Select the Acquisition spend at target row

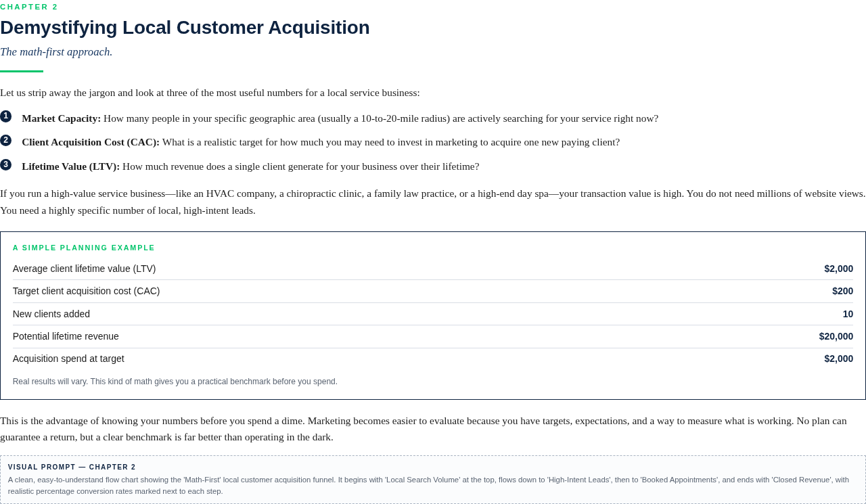click(433, 359)
